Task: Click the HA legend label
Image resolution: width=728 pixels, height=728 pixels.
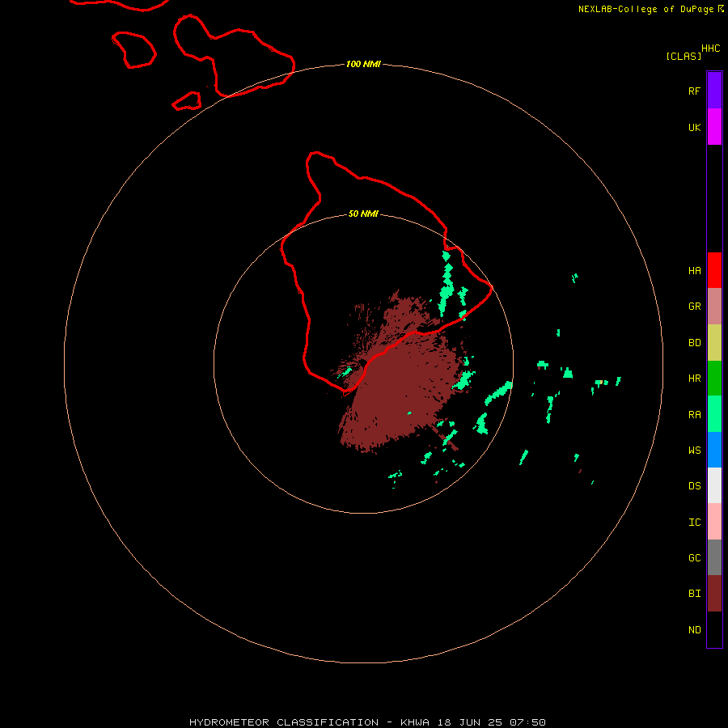Action: tap(694, 271)
